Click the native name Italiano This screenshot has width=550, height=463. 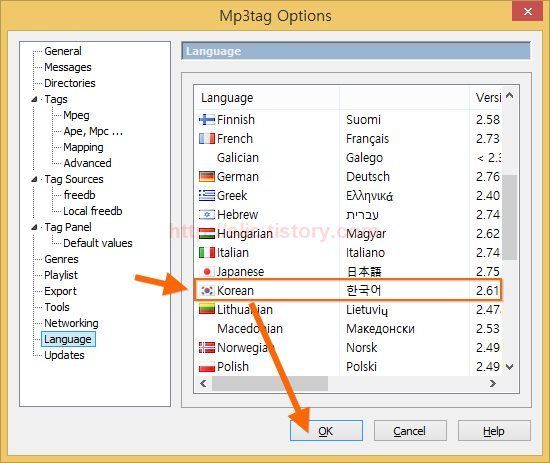click(x=365, y=253)
